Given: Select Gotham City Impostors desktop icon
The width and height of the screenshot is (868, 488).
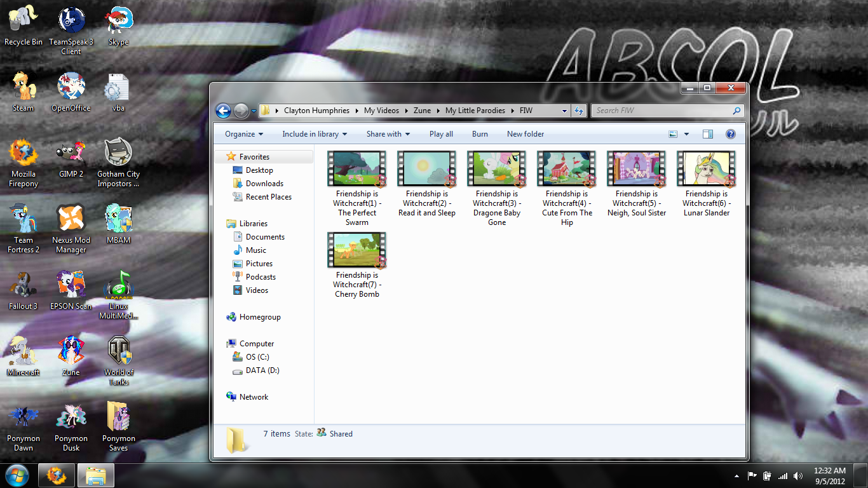Looking at the screenshot, I should [x=119, y=163].
